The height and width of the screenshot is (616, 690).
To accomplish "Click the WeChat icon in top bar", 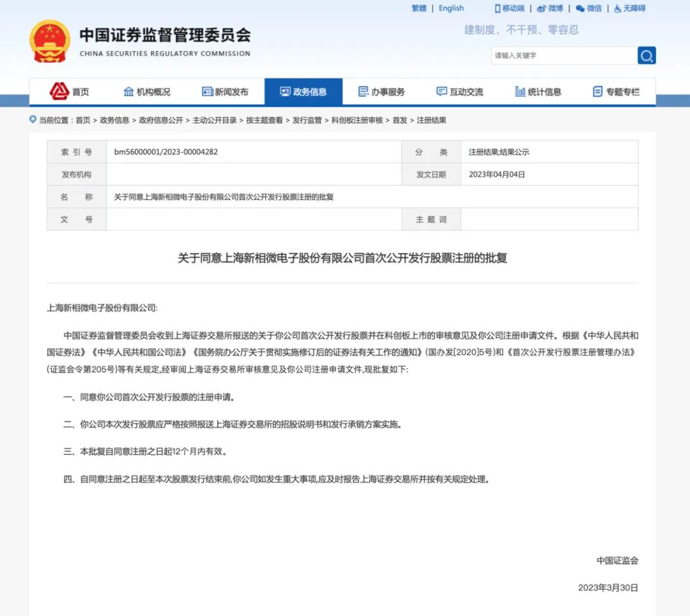I will pyautogui.click(x=580, y=8).
